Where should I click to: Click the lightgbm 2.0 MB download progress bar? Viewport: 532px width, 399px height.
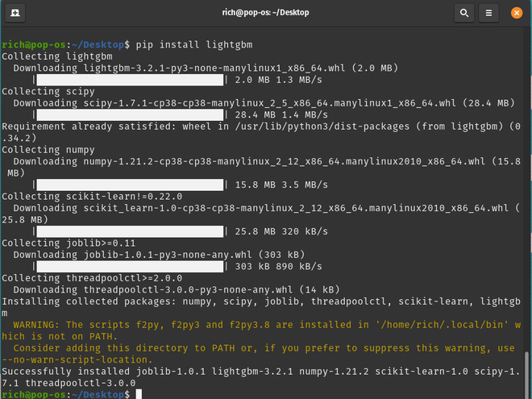[130, 80]
